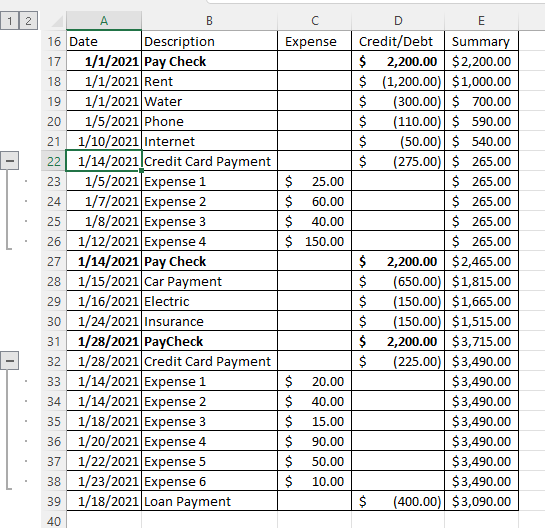Image resolution: width=545 pixels, height=528 pixels.
Task: Click the Credit Card Payment cell in row 22
Action: pyautogui.click(x=210, y=161)
